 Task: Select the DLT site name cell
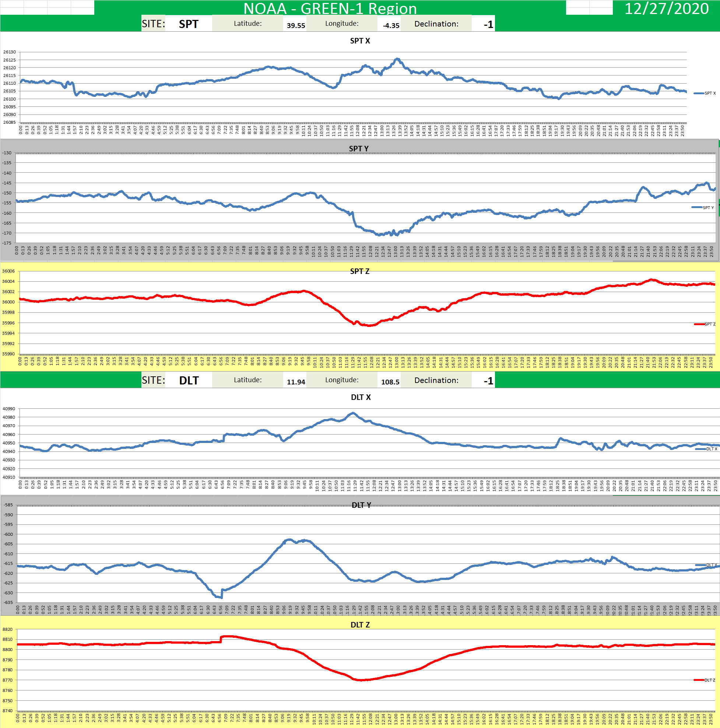[x=189, y=380]
